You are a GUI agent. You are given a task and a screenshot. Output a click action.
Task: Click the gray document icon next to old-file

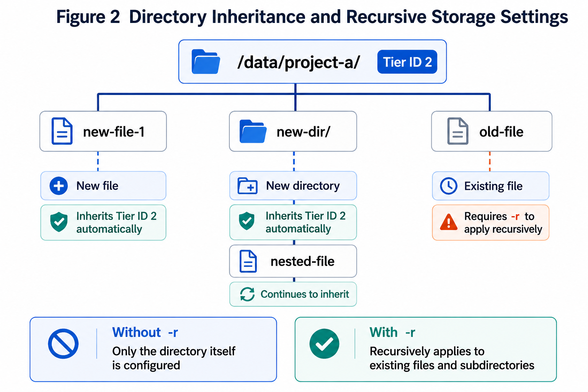point(458,131)
